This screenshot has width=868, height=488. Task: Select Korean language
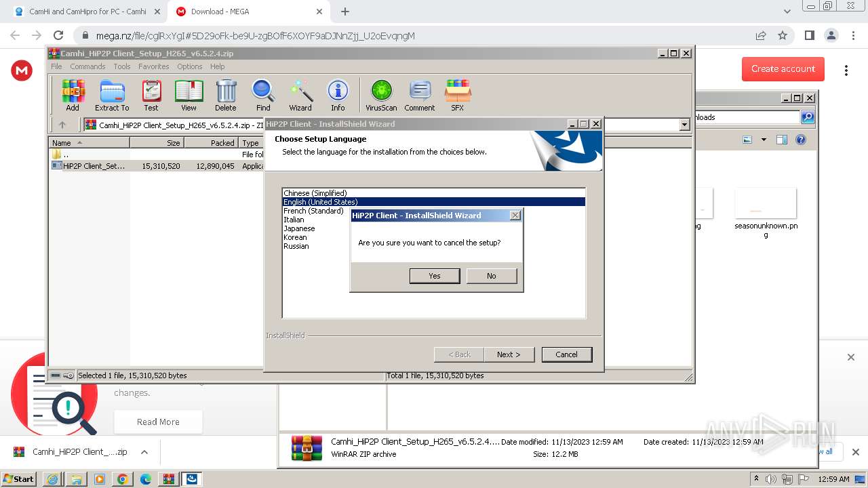tap(434, 237)
